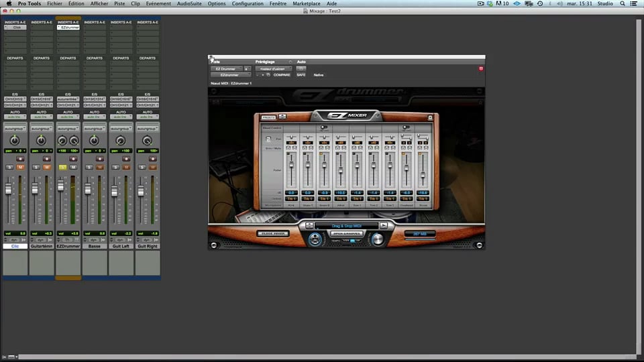
Task: Click EZDrummer track volume fader
Action: click(x=61, y=186)
